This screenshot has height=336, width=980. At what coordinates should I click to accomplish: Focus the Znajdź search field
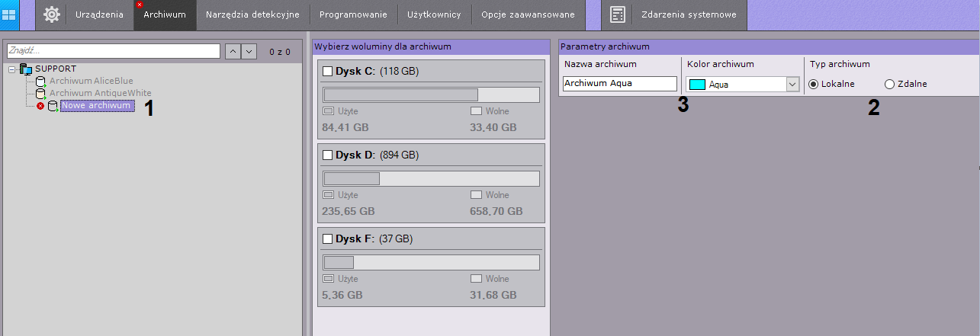point(114,51)
